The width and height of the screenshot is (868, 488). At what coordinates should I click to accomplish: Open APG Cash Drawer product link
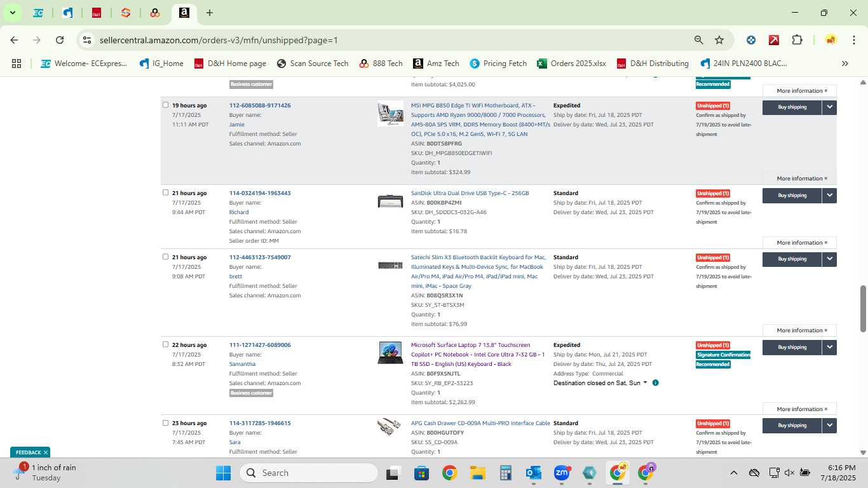(480, 423)
